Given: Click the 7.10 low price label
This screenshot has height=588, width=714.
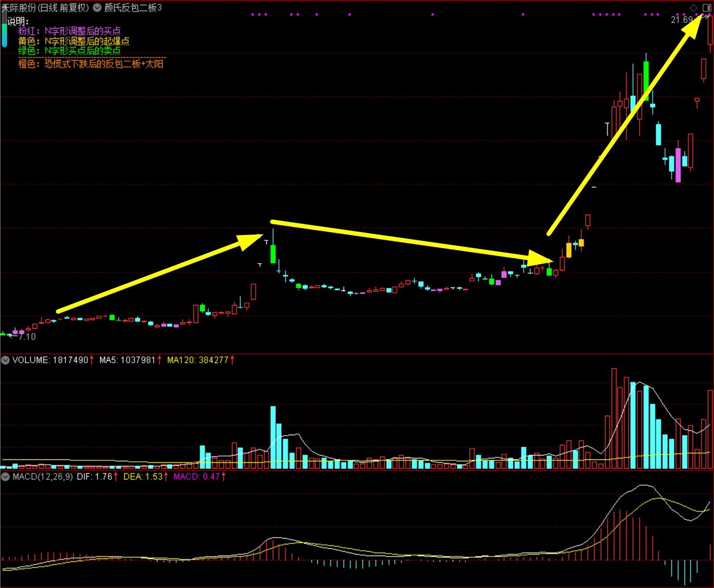Looking at the screenshot, I should 27,336.
